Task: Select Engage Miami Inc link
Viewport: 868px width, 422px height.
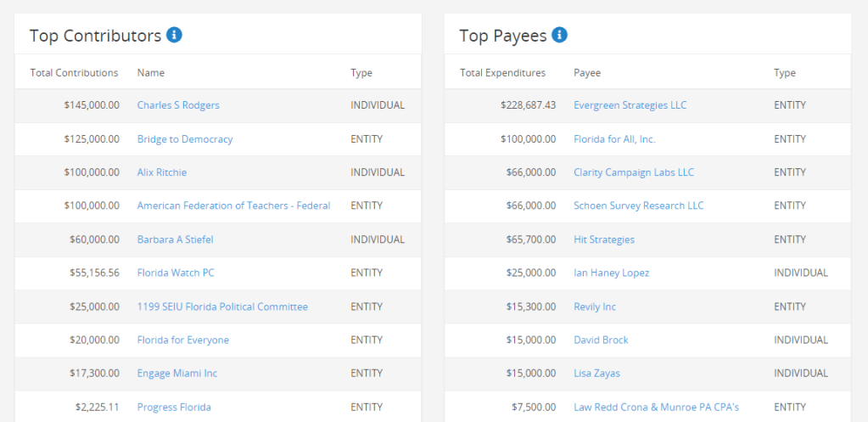Action: point(177,374)
